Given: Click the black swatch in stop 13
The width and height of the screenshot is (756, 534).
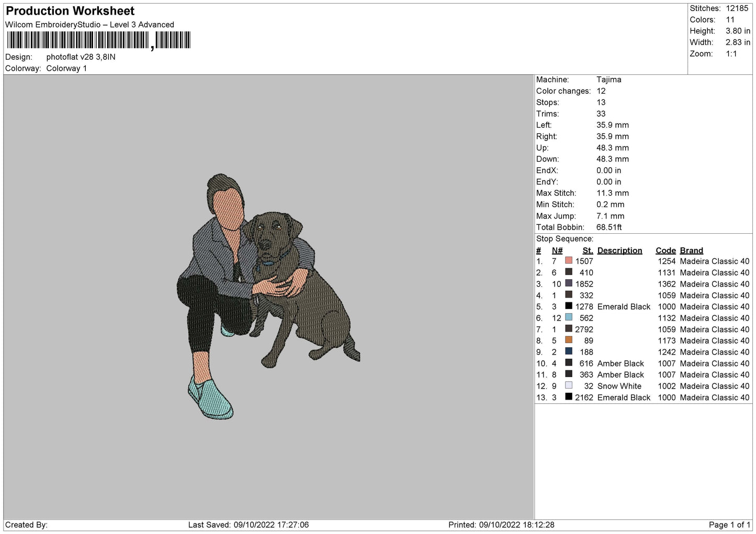Looking at the screenshot, I should click(569, 396).
